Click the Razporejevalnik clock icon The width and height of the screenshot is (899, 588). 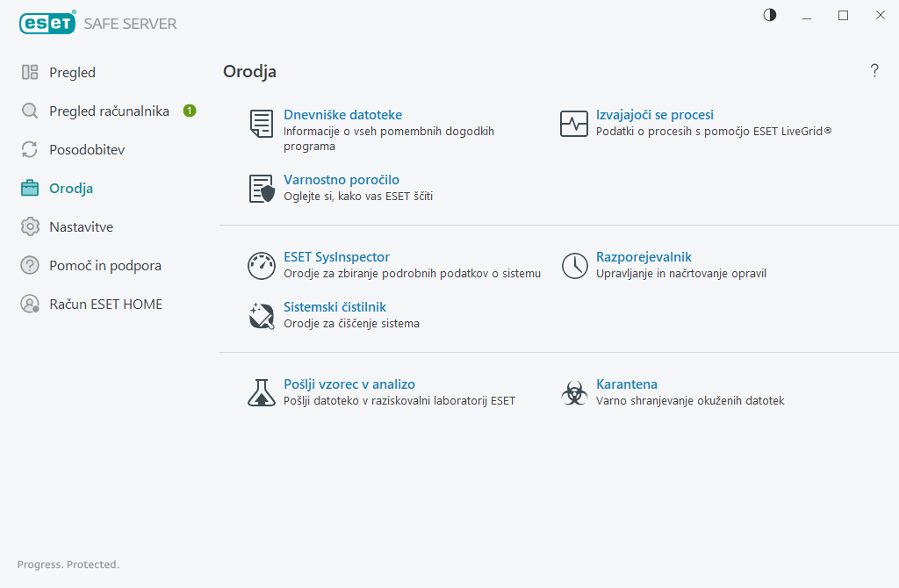pos(574,266)
